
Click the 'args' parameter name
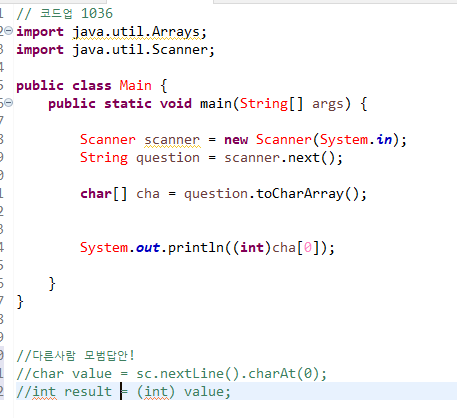(x=328, y=104)
